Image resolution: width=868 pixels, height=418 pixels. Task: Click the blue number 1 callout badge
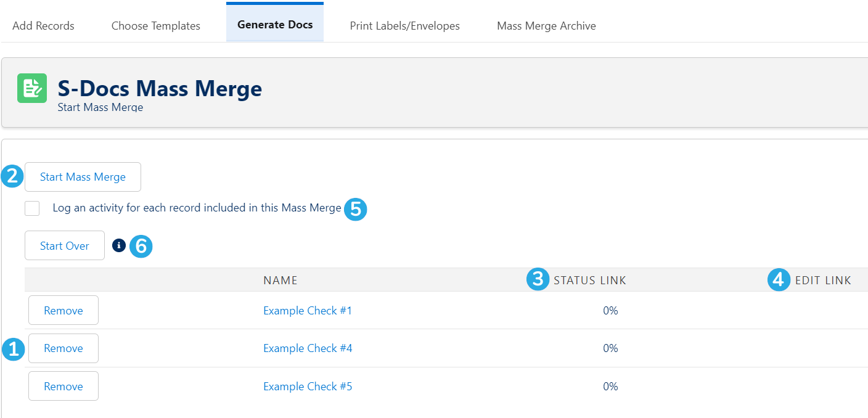13,349
